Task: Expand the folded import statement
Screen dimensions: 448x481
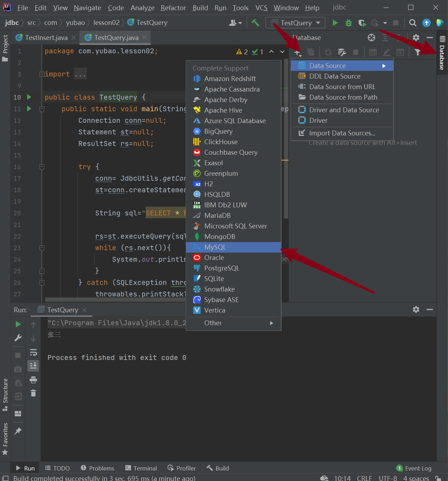Action: pyautogui.click(x=42, y=74)
